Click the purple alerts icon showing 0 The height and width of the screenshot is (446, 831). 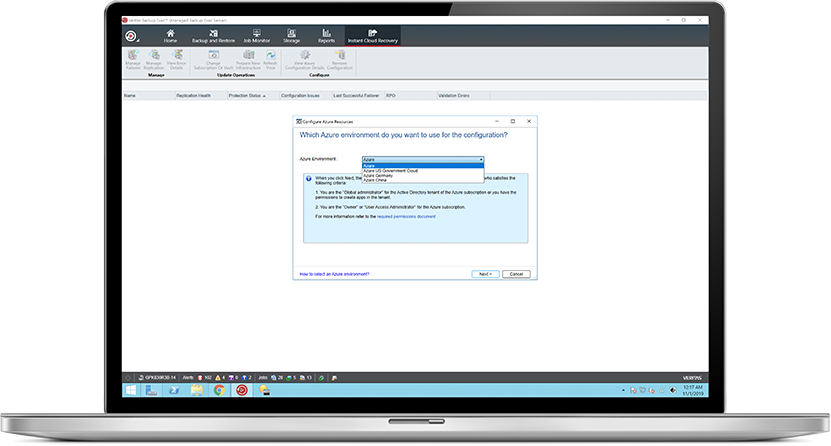click(233, 378)
